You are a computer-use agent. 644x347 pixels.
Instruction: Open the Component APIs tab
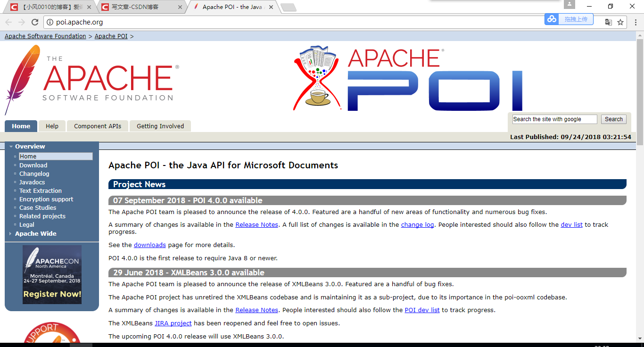[x=98, y=126]
